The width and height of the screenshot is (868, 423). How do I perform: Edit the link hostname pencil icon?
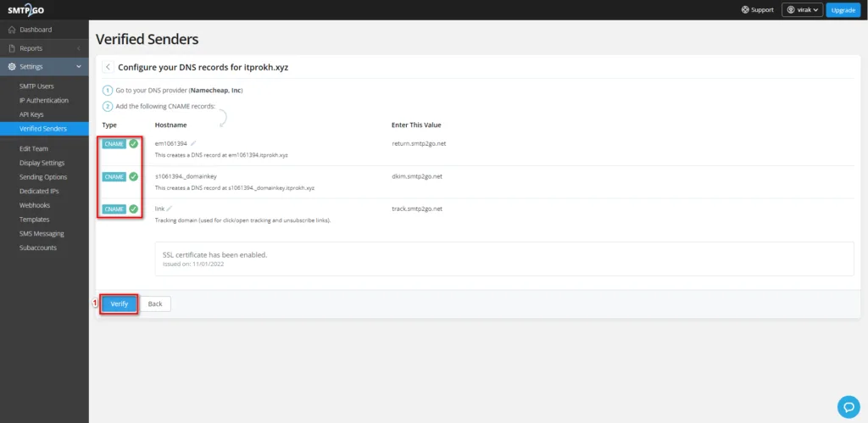[170, 209]
